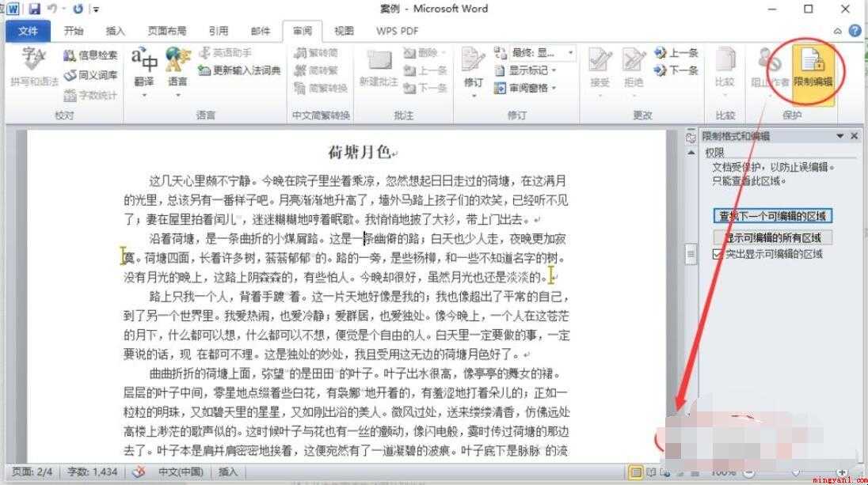The height and width of the screenshot is (485, 868).
Task: Click the Redo circular arrow icon
Action: click(x=78, y=9)
